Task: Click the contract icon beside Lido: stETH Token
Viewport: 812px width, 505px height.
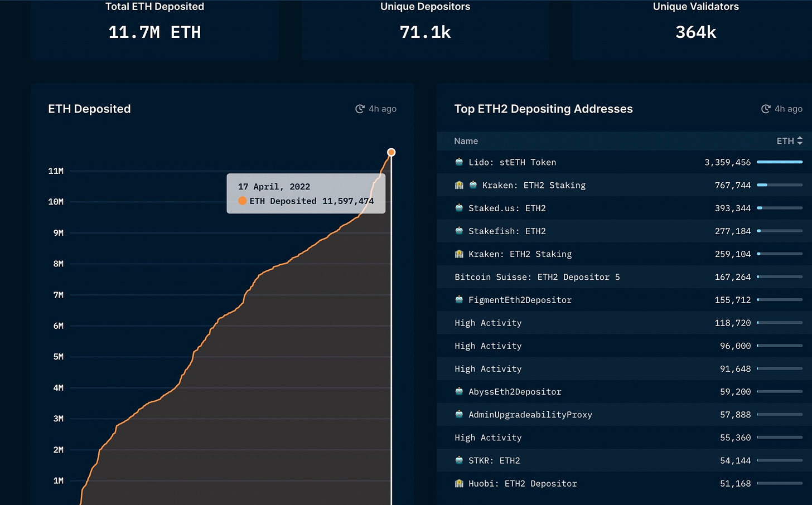Action: [459, 162]
